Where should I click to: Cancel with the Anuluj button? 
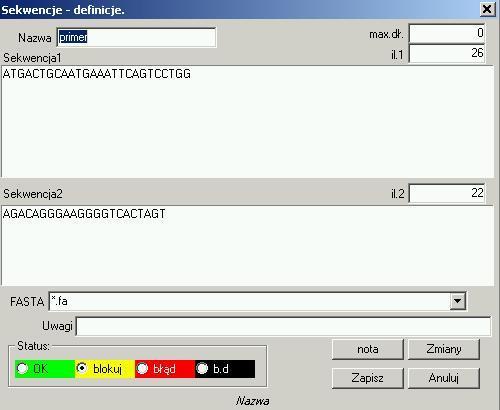(444, 378)
